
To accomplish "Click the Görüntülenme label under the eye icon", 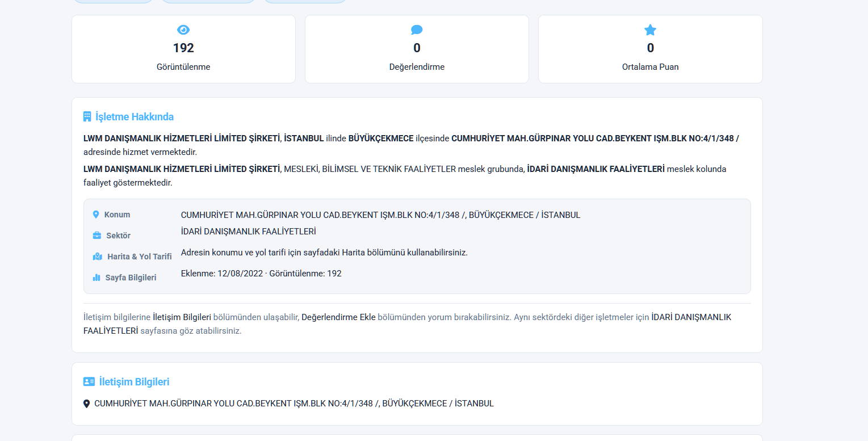I will pos(183,67).
